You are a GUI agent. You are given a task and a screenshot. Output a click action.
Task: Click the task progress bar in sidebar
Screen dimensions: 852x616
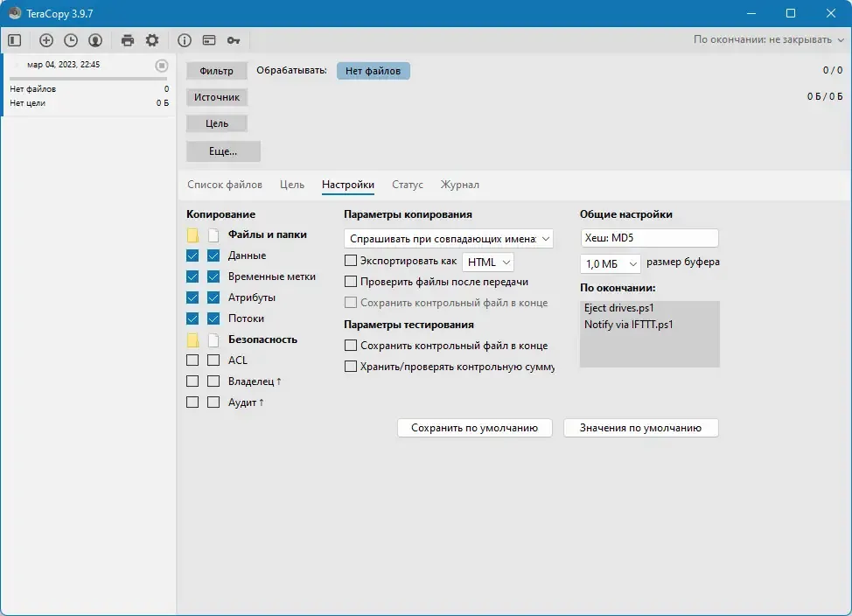pos(88,79)
